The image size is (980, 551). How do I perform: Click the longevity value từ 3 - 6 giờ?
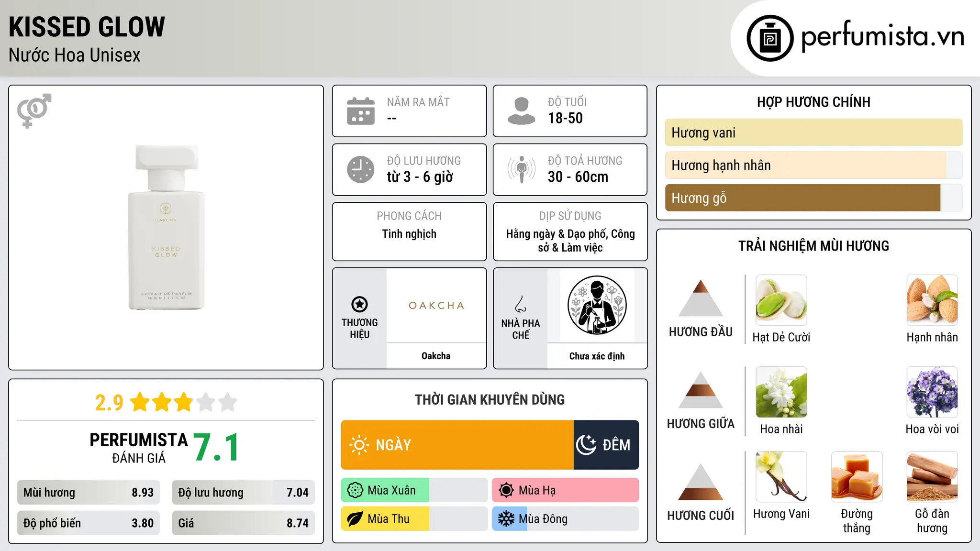(x=420, y=177)
